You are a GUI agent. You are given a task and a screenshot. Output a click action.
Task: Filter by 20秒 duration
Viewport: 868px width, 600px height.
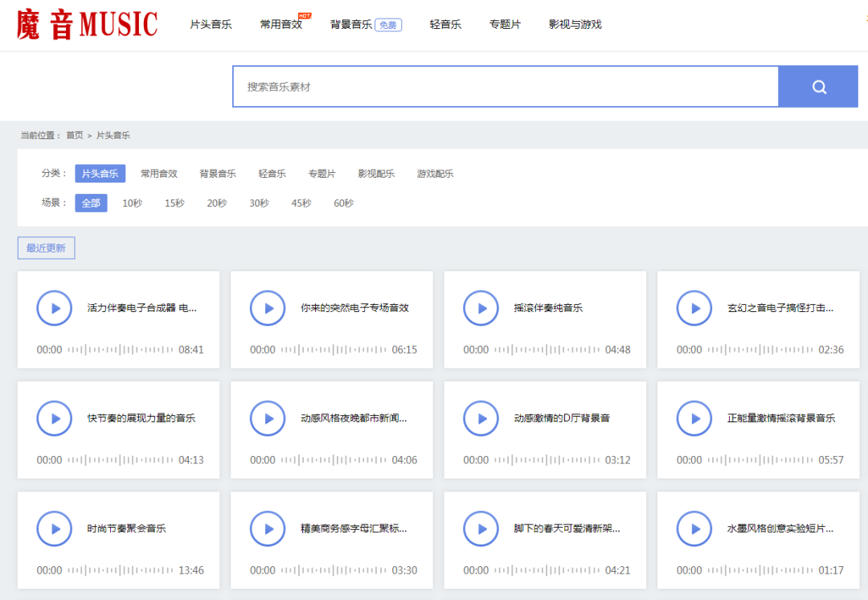pos(217,203)
